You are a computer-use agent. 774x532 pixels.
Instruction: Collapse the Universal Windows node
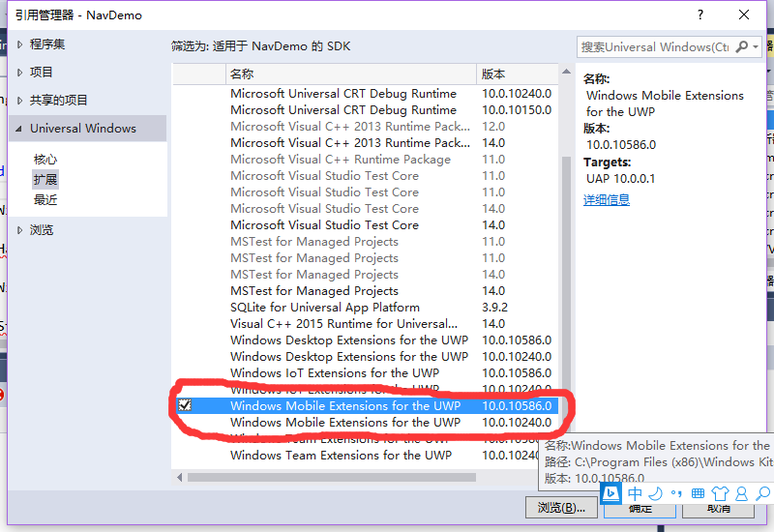[18, 129]
